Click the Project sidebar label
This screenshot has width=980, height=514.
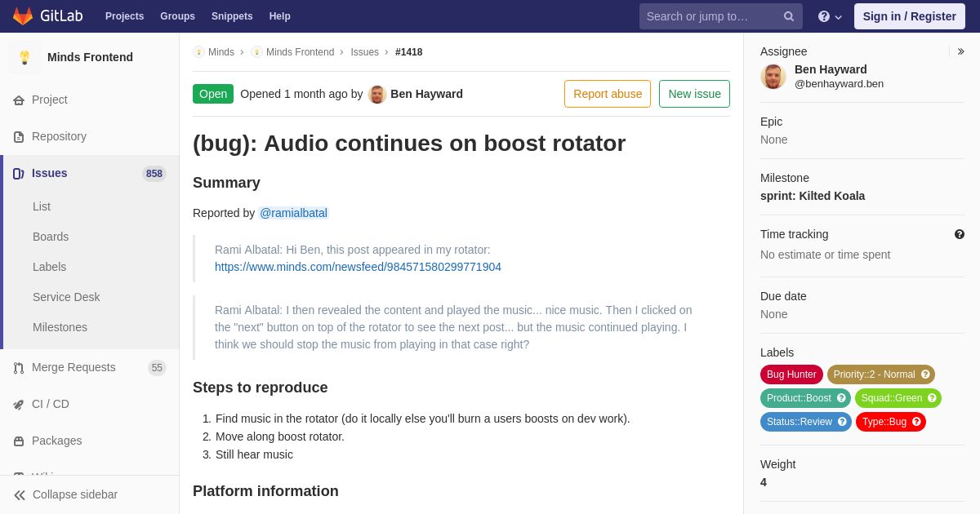50,100
